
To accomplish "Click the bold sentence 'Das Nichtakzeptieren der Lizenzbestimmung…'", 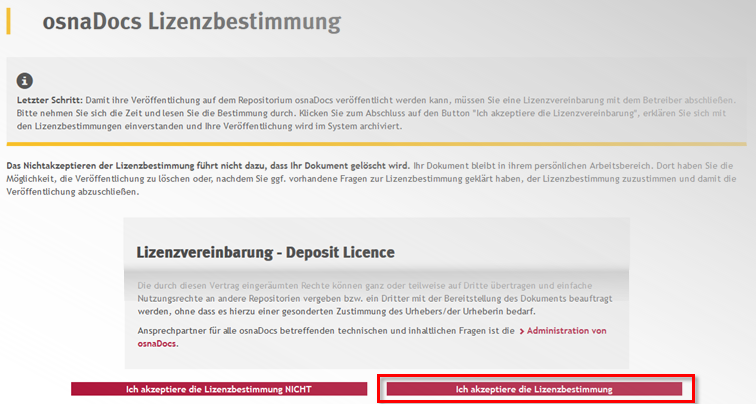I will 208,166.
